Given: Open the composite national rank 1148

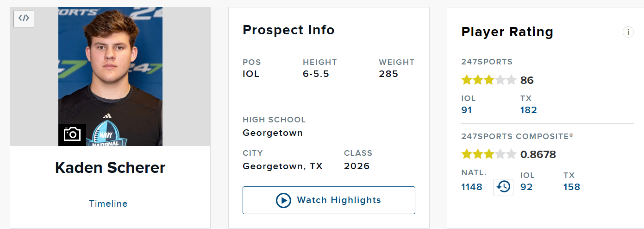Looking at the screenshot, I should [x=472, y=187].
